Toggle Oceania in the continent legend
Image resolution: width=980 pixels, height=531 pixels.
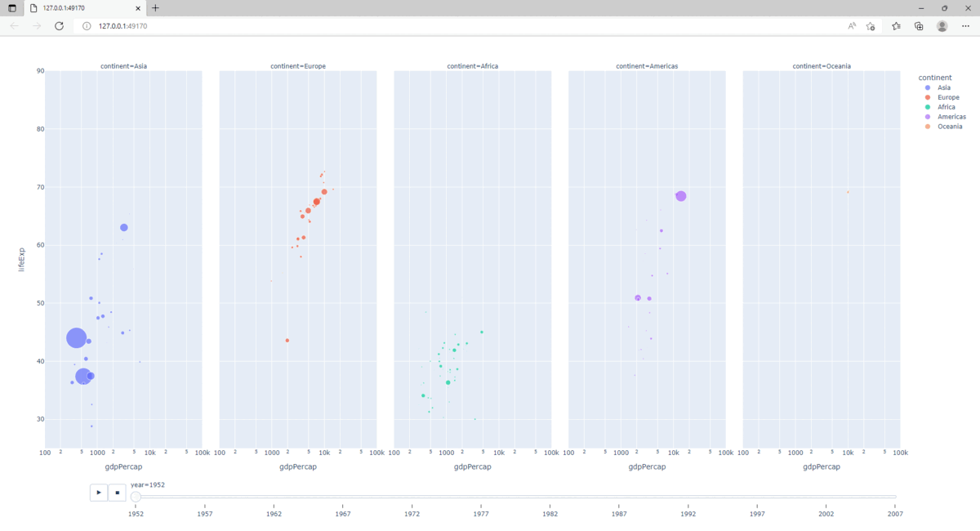coord(949,127)
